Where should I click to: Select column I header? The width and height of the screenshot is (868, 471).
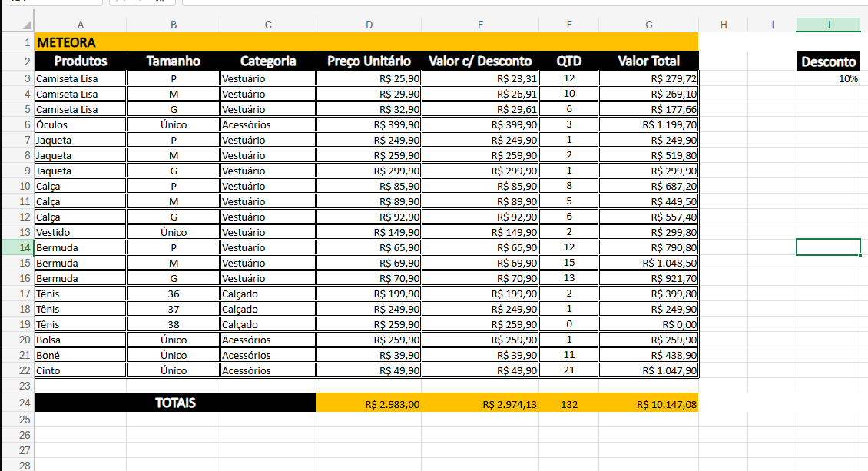(773, 25)
